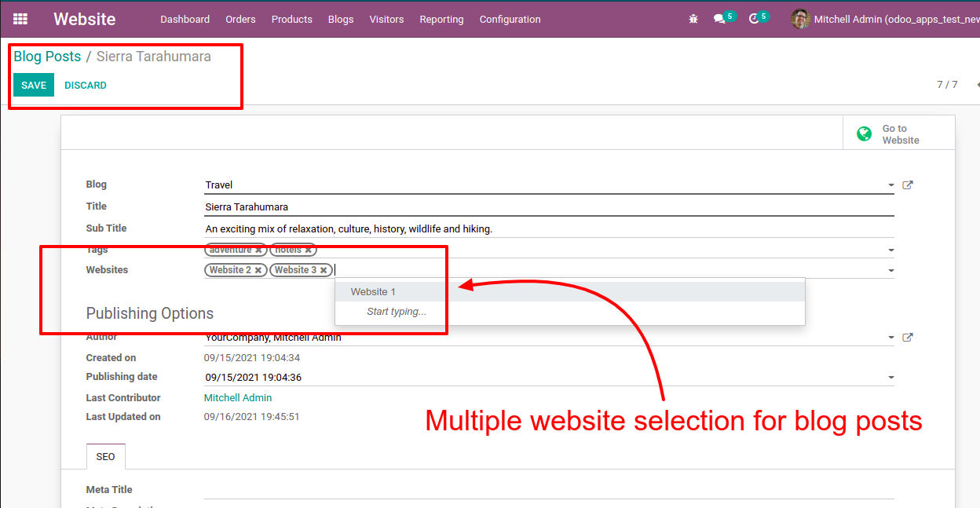980x508 pixels.
Task: Select Website 1 from the suggestion list
Action: pyautogui.click(x=373, y=292)
